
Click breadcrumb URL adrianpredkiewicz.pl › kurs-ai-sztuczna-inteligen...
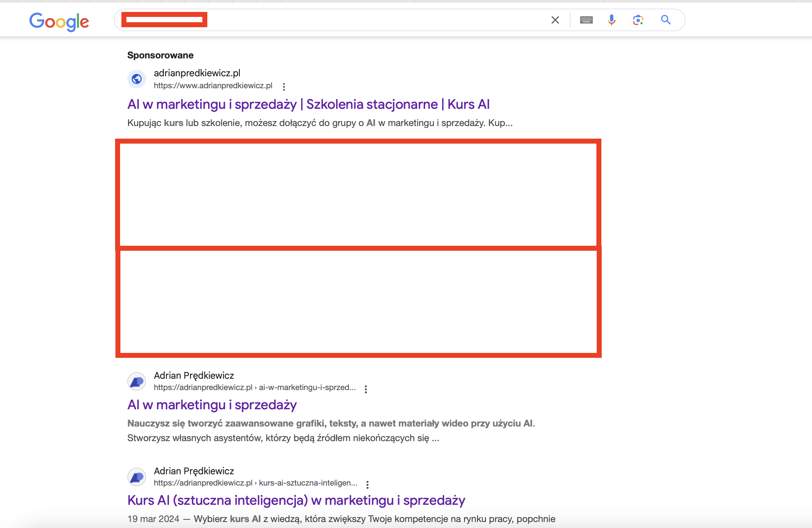coord(255,483)
